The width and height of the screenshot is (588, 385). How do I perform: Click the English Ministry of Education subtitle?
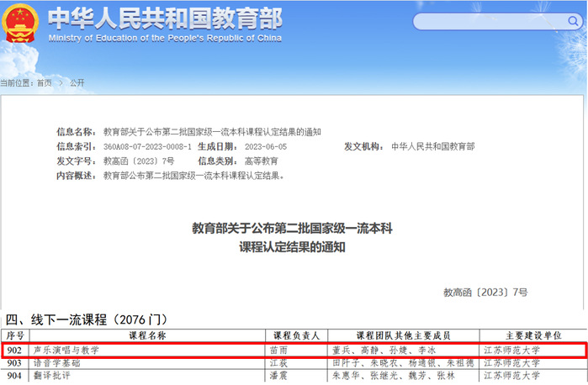point(165,39)
